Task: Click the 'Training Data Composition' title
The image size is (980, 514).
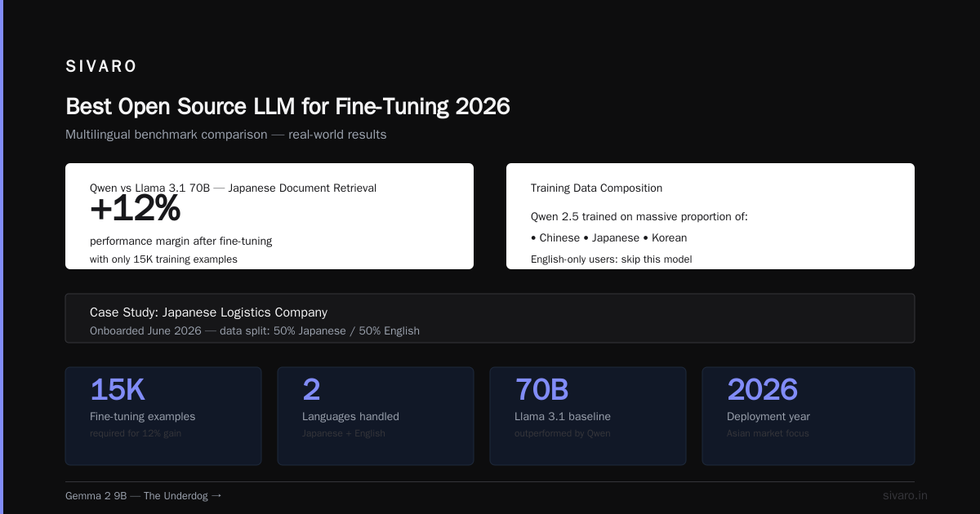Action: tap(596, 188)
